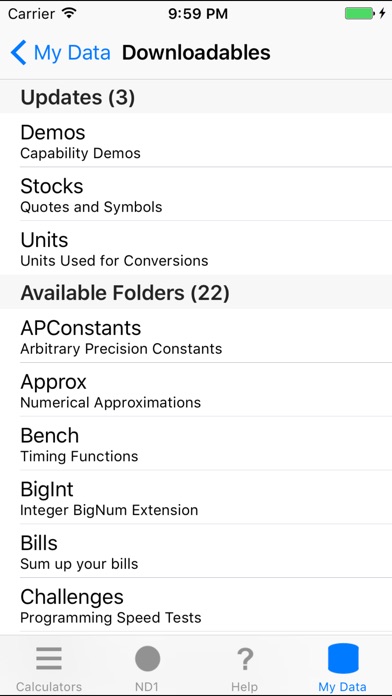Open the Bills folder

pos(196,551)
